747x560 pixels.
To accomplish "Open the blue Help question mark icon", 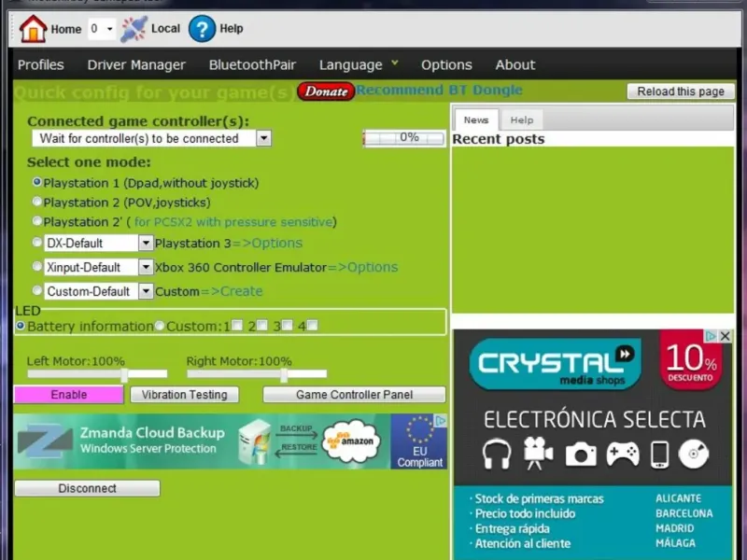I will click(202, 29).
